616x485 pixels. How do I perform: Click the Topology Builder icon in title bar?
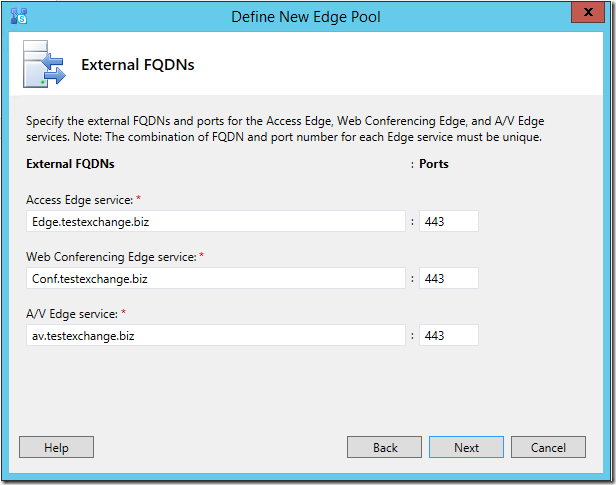point(18,16)
